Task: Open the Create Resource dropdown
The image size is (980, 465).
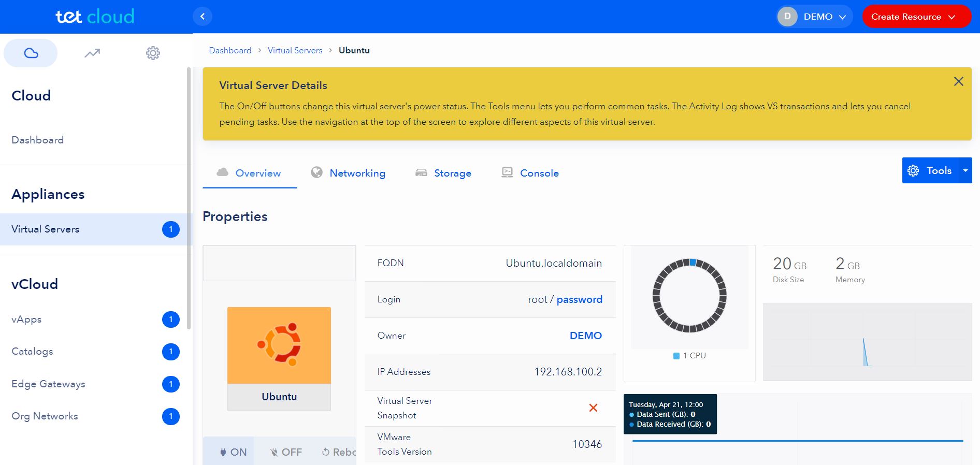Action: tap(917, 17)
